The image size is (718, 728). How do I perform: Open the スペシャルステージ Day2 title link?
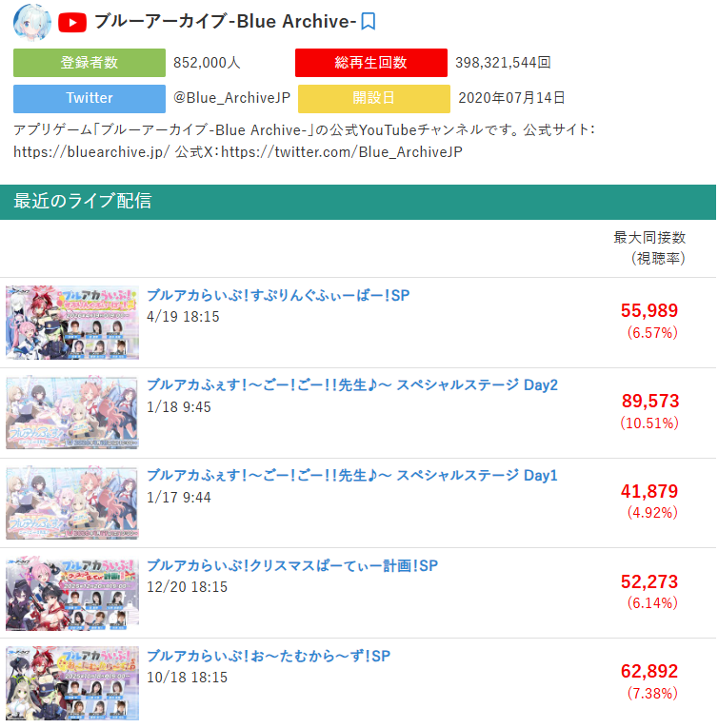tap(351, 385)
